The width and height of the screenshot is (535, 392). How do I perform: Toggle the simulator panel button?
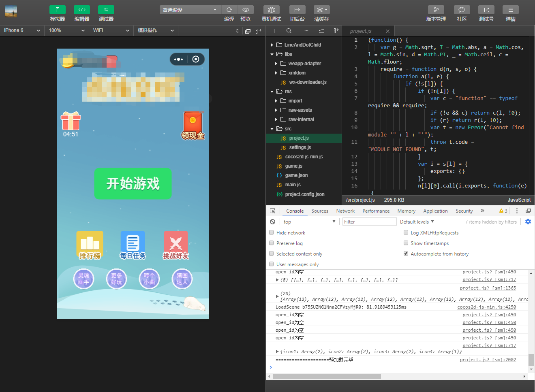pos(57,10)
